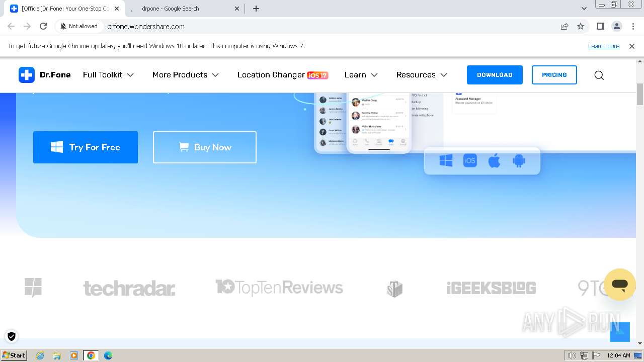Viewport: 644px width, 362px height.
Task: Open the yellow chat support bubble
Action: pyautogui.click(x=620, y=285)
